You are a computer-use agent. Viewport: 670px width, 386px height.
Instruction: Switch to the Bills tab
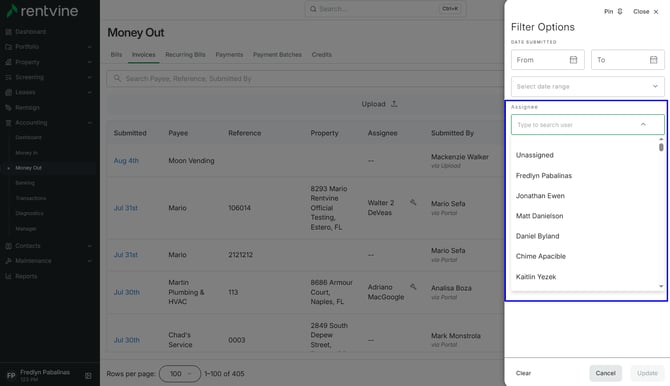click(116, 55)
